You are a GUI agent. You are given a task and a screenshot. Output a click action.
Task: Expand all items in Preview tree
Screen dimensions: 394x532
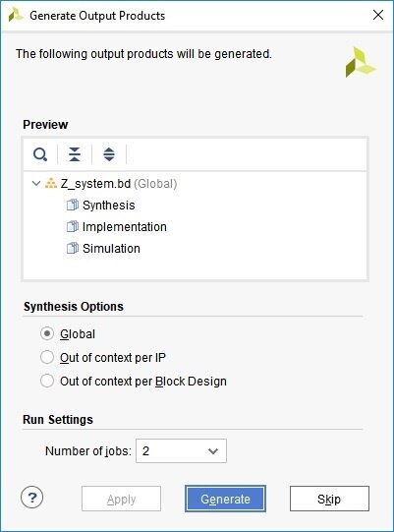click(x=109, y=154)
